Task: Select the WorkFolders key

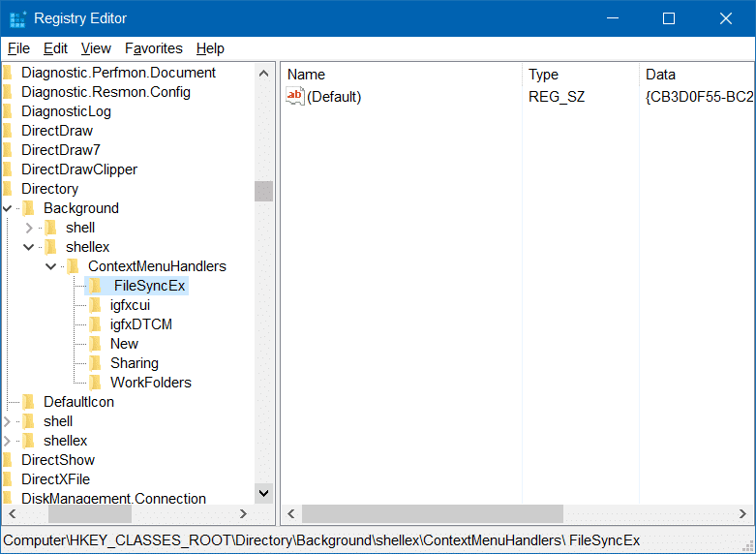Action: (151, 383)
